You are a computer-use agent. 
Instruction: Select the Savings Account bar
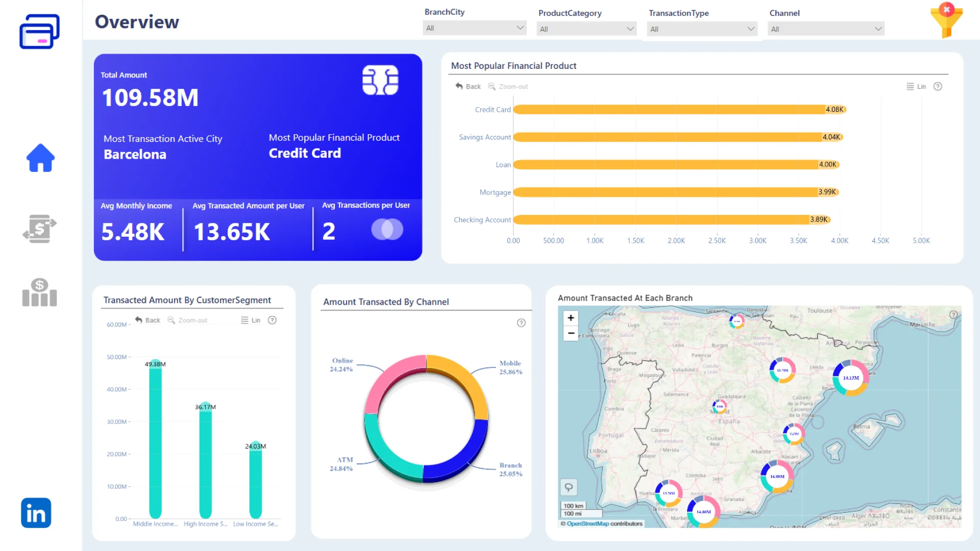678,137
